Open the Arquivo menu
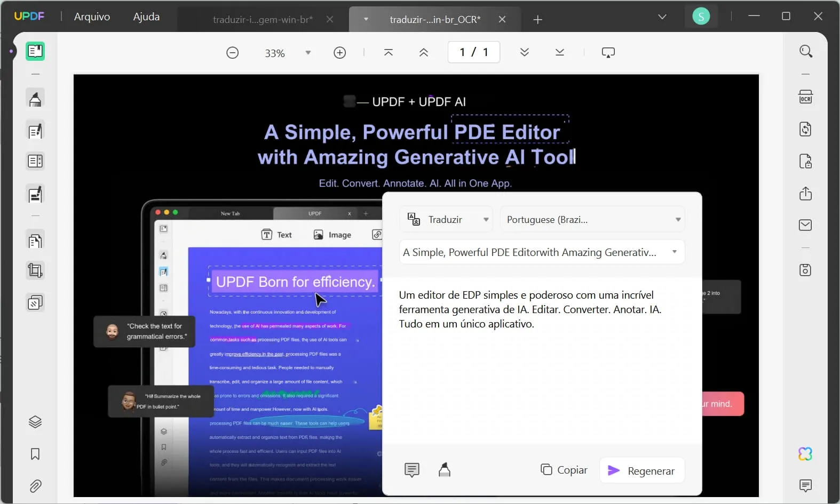840x504 pixels. (x=92, y=17)
